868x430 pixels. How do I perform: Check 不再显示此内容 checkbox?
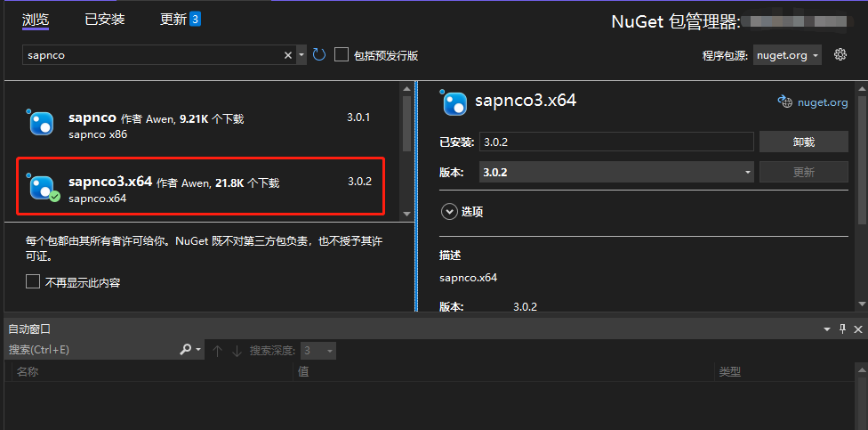pos(33,282)
